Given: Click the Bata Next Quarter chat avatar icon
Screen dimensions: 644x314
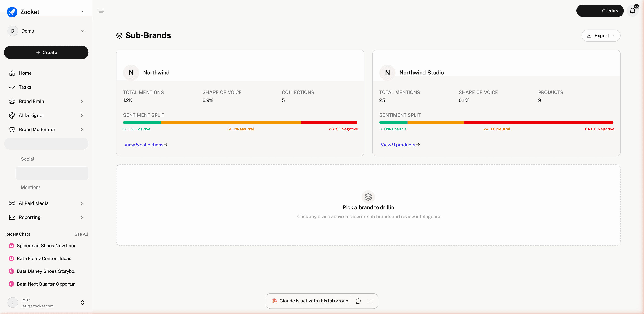Looking at the screenshot, I should click(x=11, y=284).
